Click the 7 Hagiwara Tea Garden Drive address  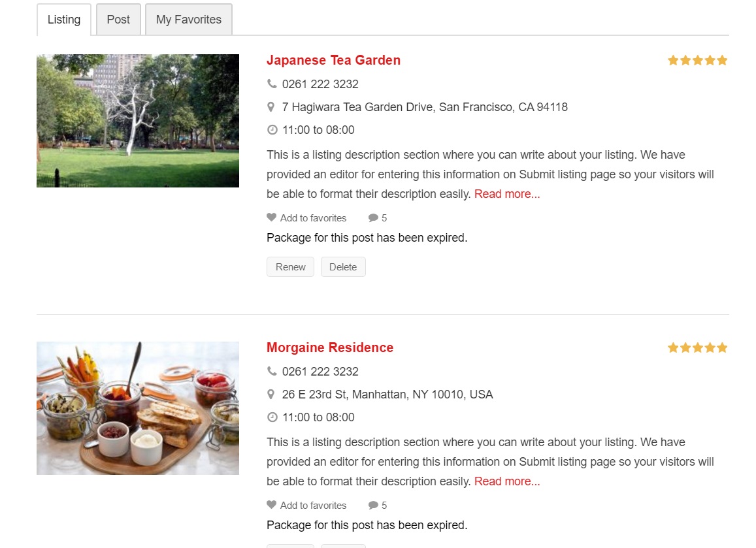pyautogui.click(x=425, y=107)
